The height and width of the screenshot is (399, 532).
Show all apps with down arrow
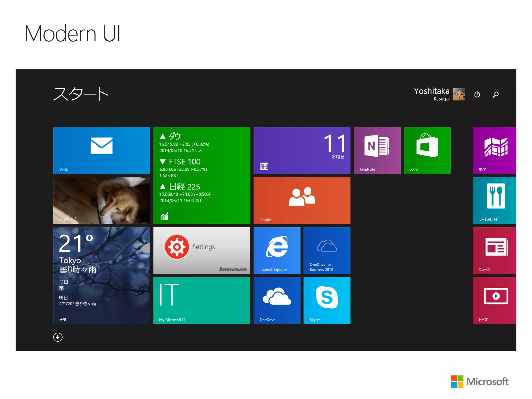tap(58, 337)
